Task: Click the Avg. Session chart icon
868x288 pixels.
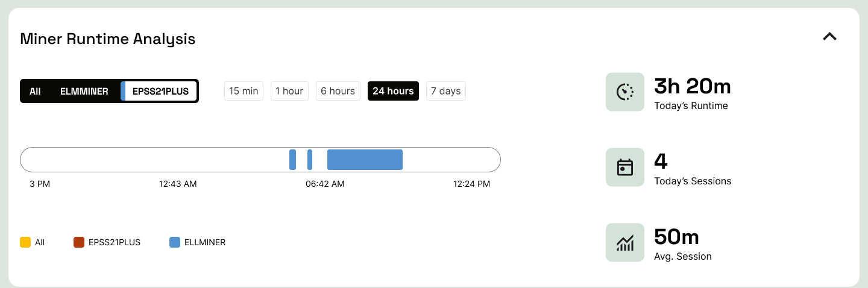Action: point(624,242)
